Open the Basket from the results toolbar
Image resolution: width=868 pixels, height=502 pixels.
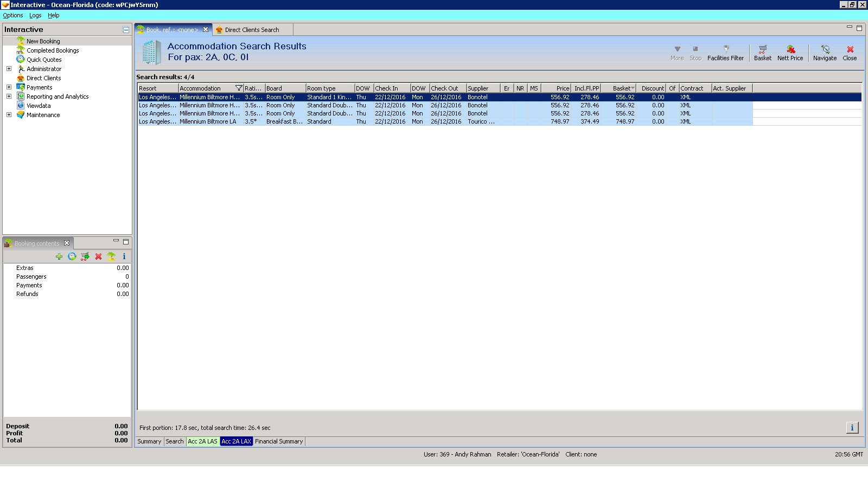763,53
